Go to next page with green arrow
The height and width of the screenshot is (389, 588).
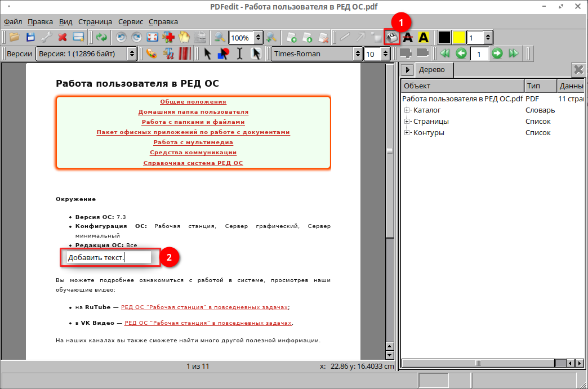(x=497, y=53)
